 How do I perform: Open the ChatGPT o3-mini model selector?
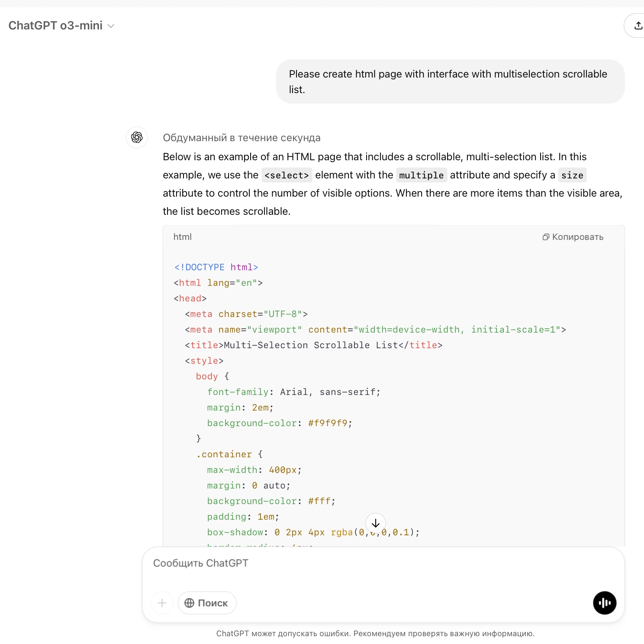click(55, 26)
